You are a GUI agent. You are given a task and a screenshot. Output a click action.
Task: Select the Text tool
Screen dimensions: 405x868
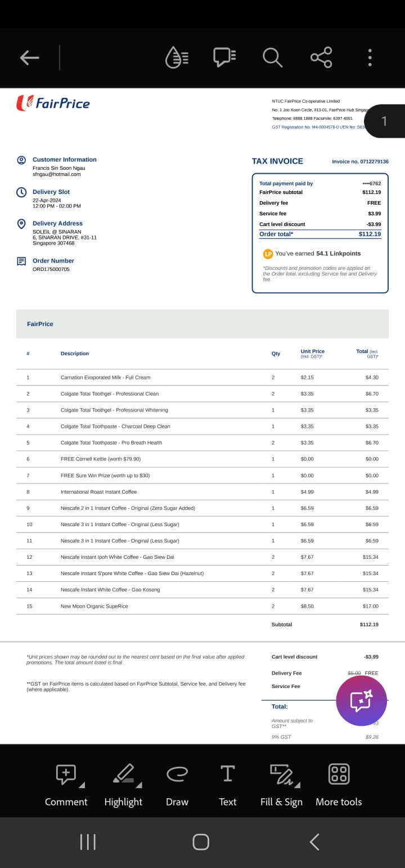click(227, 785)
